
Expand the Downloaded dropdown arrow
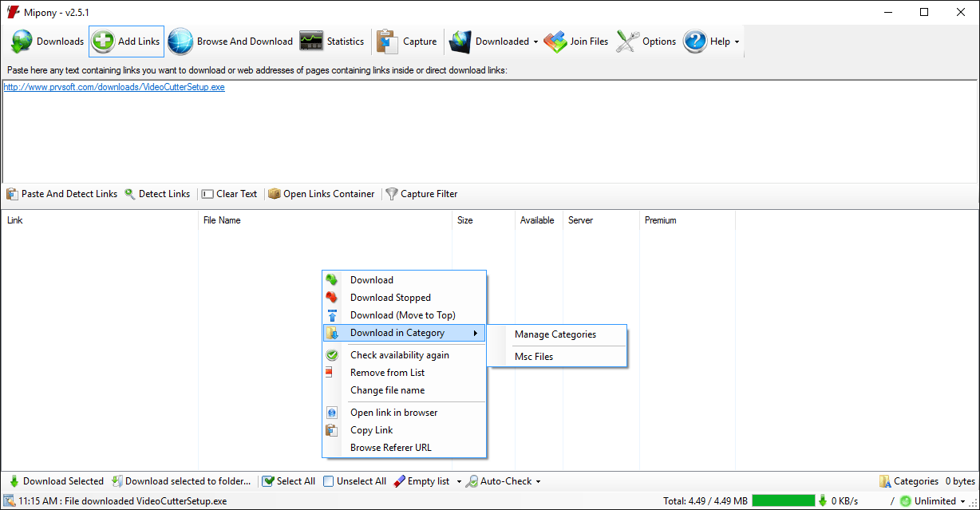535,42
